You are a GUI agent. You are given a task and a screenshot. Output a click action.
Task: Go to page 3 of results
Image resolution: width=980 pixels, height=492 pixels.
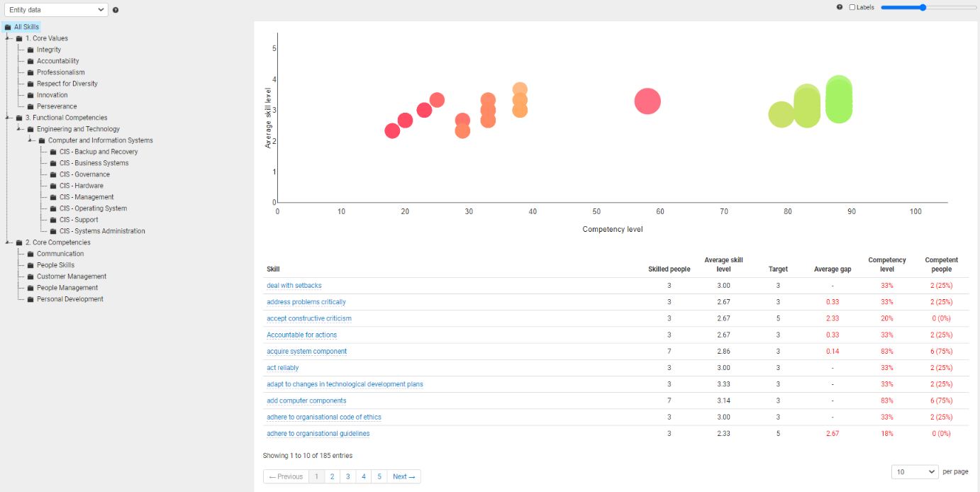[x=347, y=476]
